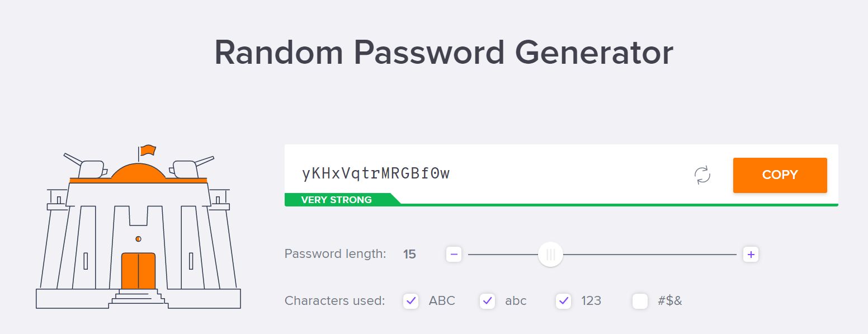Image resolution: width=868 pixels, height=334 pixels.
Task: Click the "#$&" text label
Action: (670, 301)
